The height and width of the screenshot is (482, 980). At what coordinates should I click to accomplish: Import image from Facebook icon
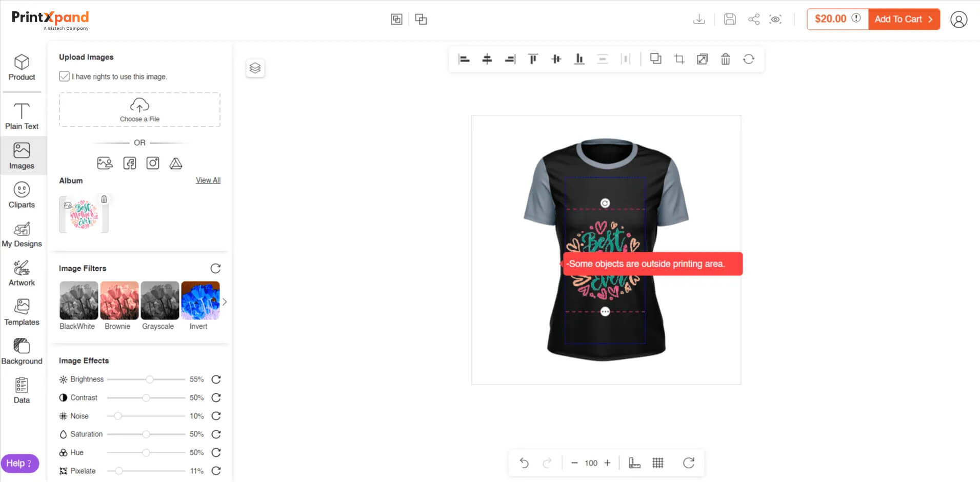point(130,164)
